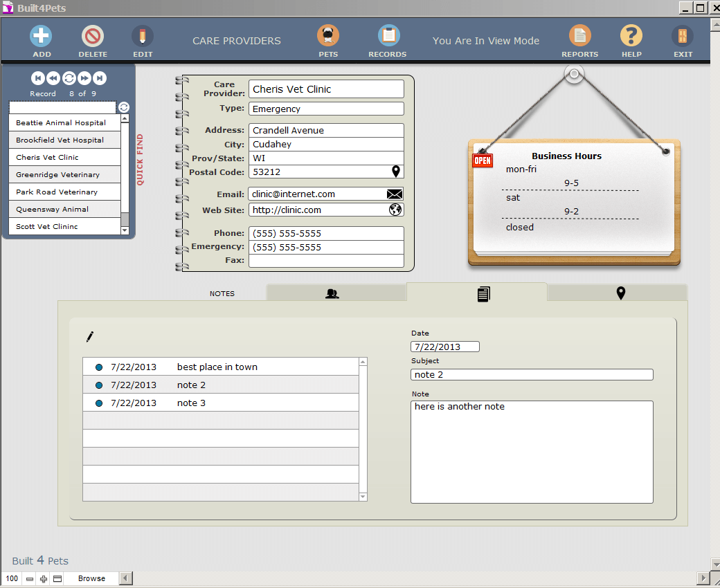Go to the last record
This screenshot has width=720, height=588.
(x=100, y=78)
